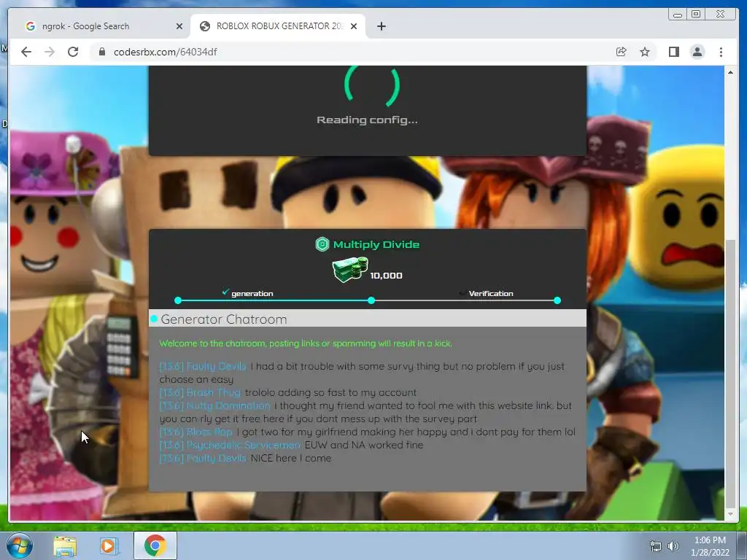Close the ROBLOX ROBUX GENERATOR tab
The image size is (747, 560).
coord(354,26)
